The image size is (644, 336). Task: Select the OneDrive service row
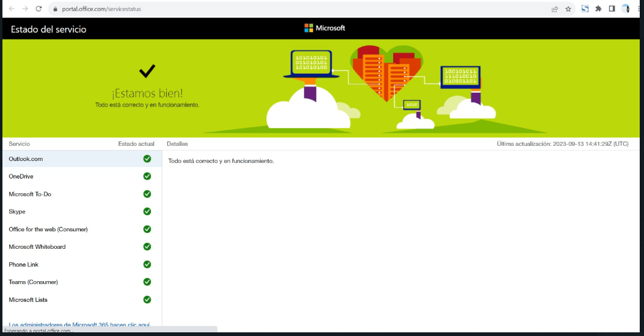82,176
